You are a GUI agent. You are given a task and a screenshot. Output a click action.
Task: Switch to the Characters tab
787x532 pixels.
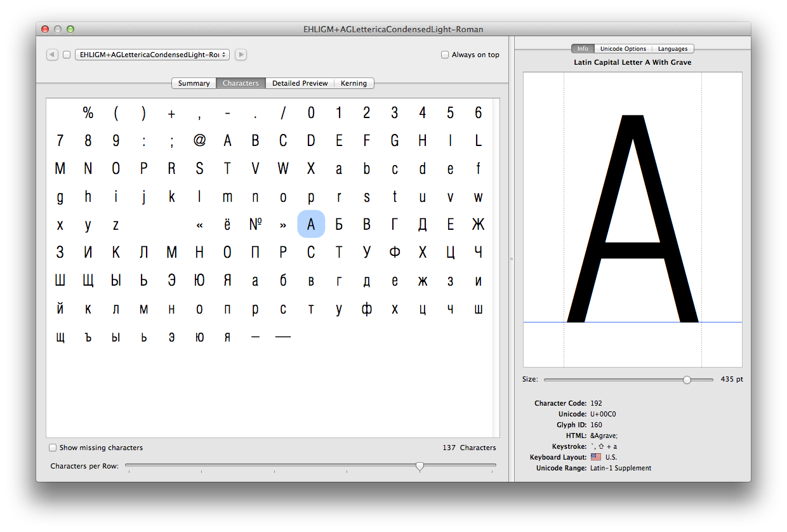(241, 83)
